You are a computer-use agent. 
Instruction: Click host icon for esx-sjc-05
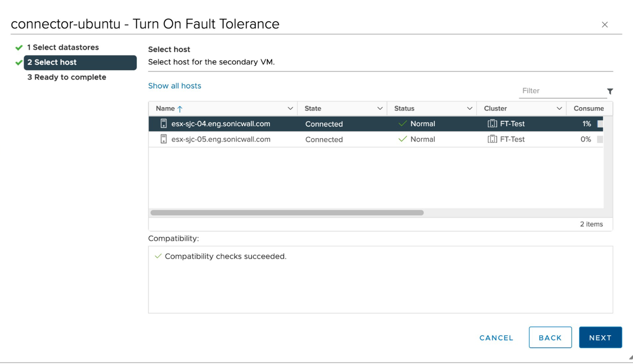164,139
